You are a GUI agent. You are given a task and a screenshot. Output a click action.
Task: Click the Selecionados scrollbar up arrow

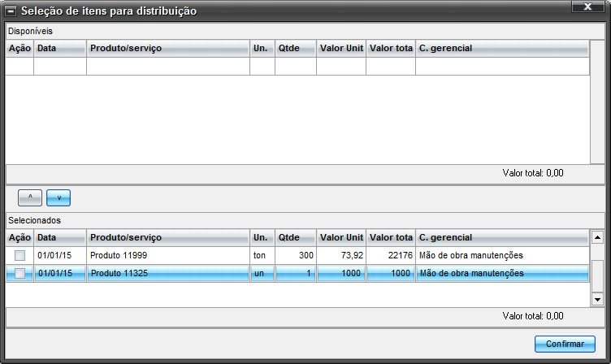click(597, 237)
